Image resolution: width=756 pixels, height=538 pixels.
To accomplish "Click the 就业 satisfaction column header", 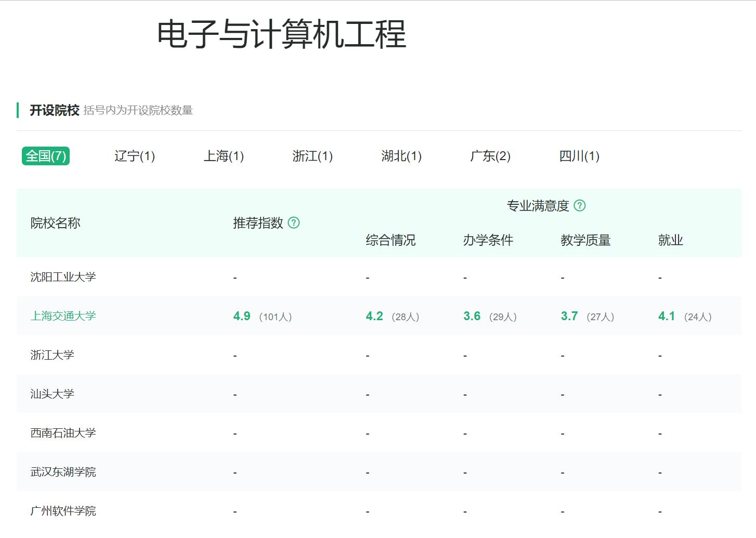I will 670,240.
